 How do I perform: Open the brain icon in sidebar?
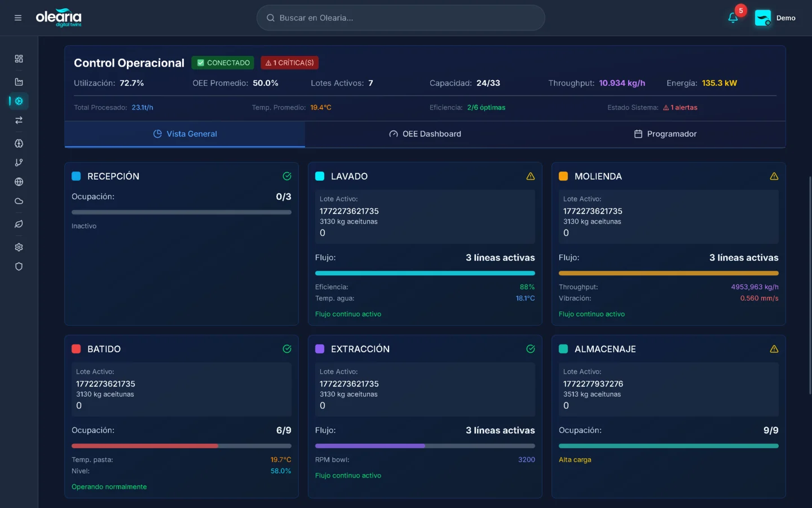(x=19, y=143)
